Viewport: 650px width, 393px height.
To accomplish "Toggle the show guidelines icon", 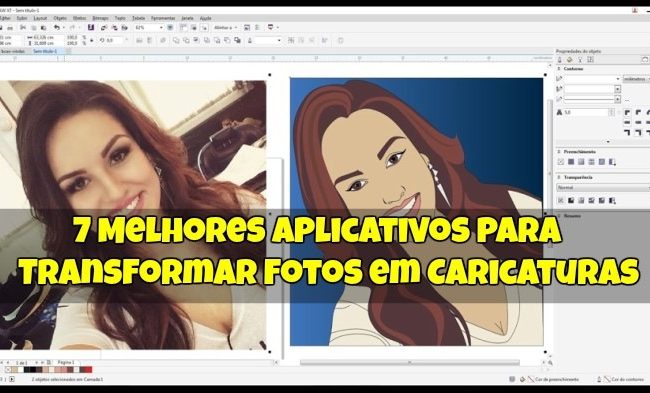I will [204, 27].
